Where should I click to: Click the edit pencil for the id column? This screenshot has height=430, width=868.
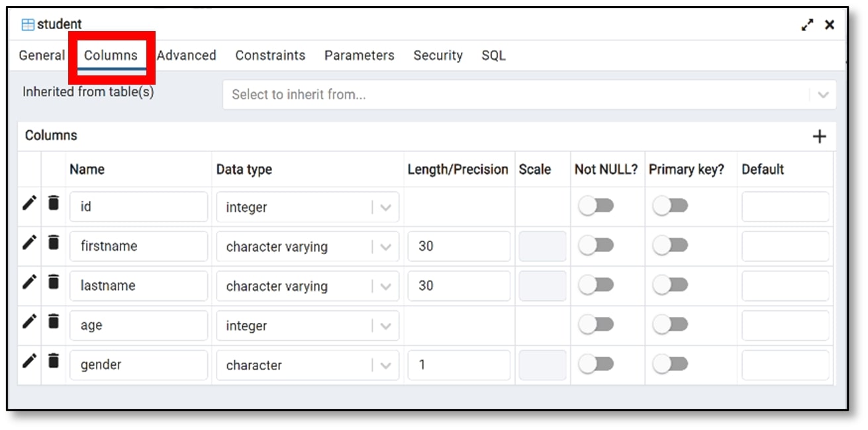pyautogui.click(x=29, y=203)
